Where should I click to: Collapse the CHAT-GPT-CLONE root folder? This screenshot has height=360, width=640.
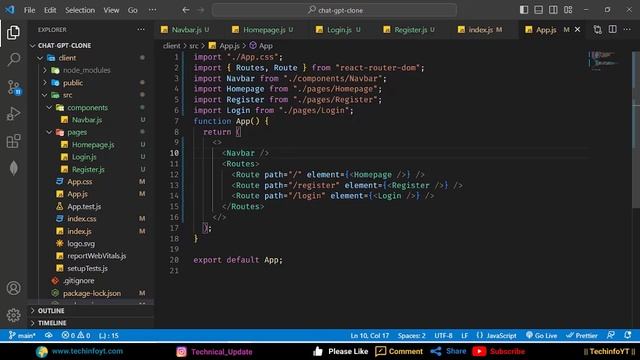pyautogui.click(x=64, y=46)
